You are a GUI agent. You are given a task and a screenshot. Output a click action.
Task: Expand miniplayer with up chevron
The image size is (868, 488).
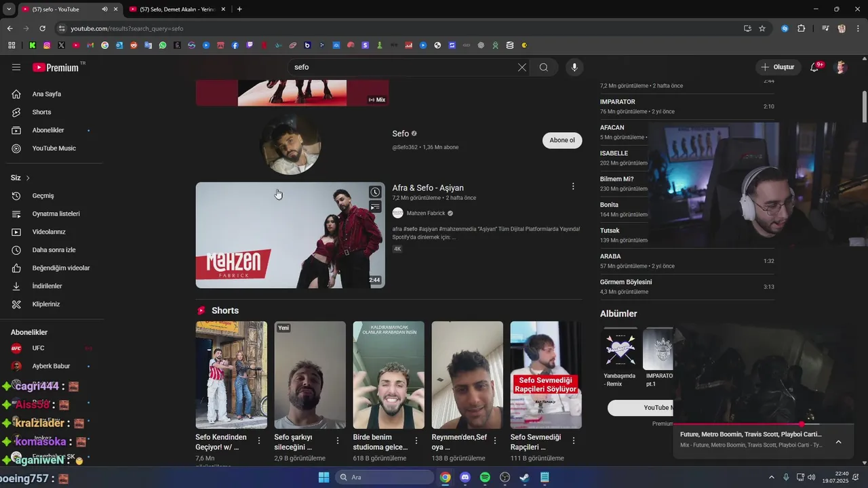tap(838, 442)
